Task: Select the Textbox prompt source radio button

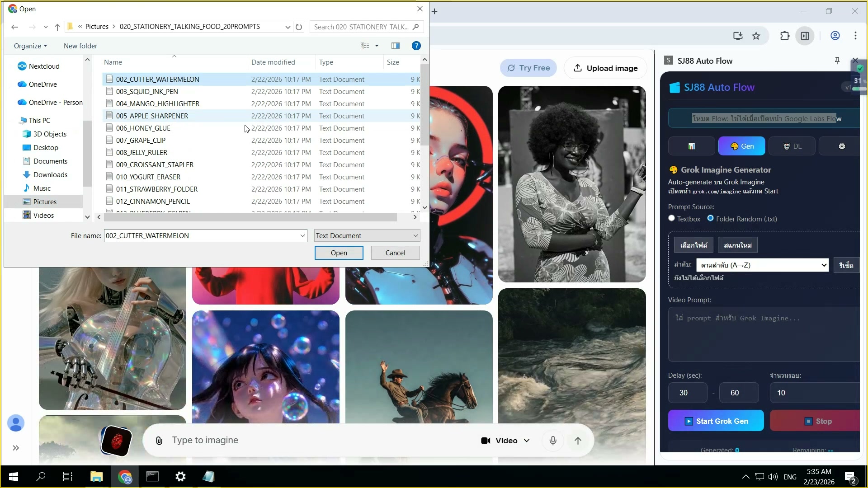Action: tap(672, 218)
